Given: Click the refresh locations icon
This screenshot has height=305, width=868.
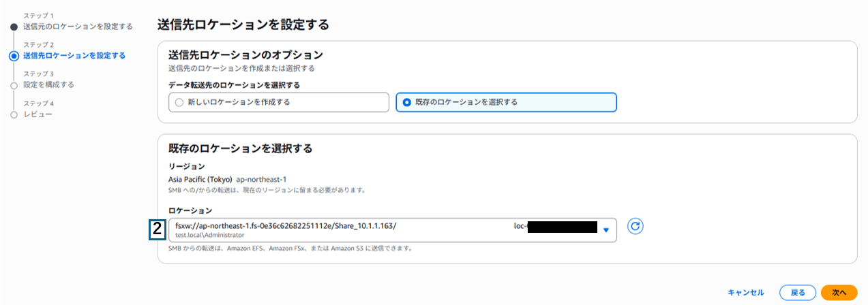Looking at the screenshot, I should point(635,227).
